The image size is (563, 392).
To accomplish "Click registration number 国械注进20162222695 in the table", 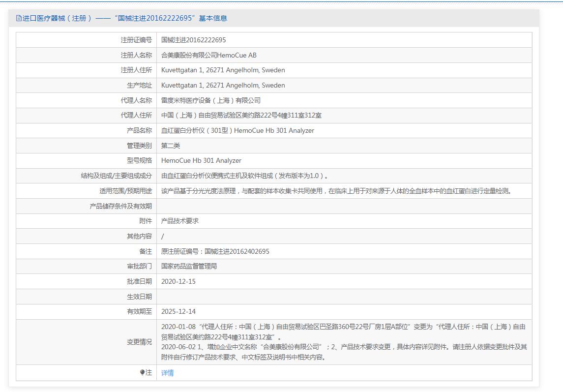I will tap(193, 40).
